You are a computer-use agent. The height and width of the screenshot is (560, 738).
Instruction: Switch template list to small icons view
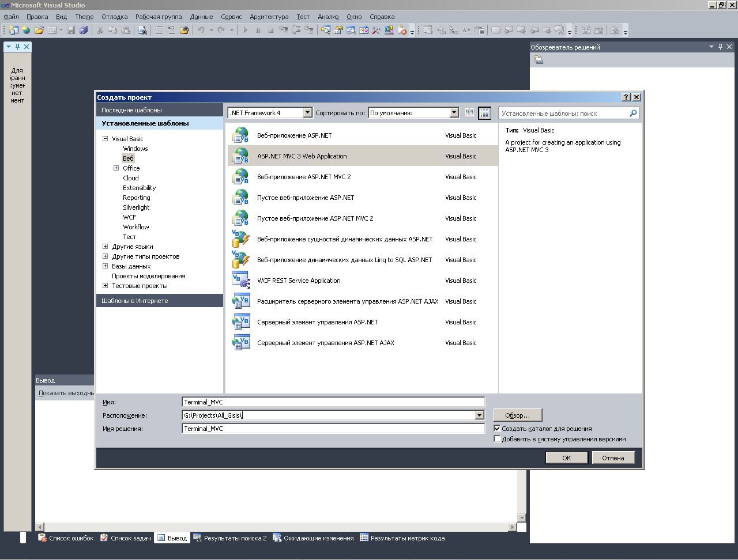[469, 113]
